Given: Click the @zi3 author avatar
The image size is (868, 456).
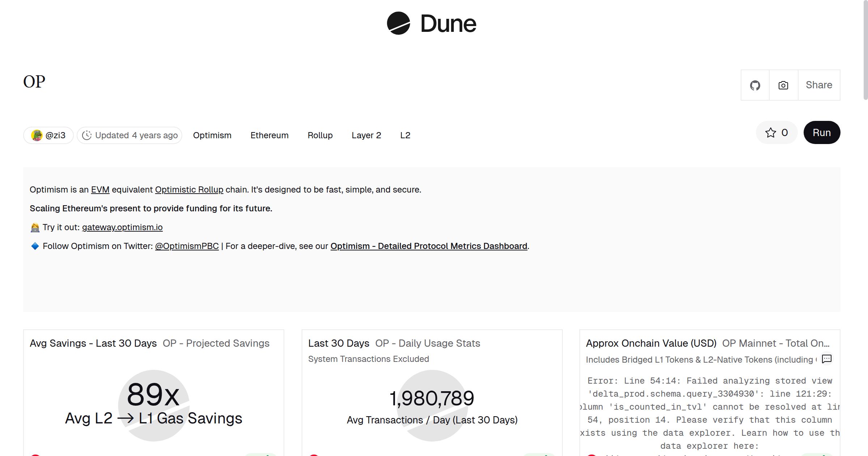Looking at the screenshot, I should [37, 135].
